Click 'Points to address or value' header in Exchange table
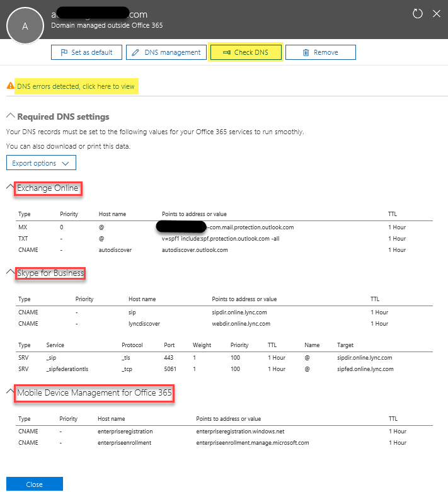This screenshot has height=492, width=448. (194, 214)
